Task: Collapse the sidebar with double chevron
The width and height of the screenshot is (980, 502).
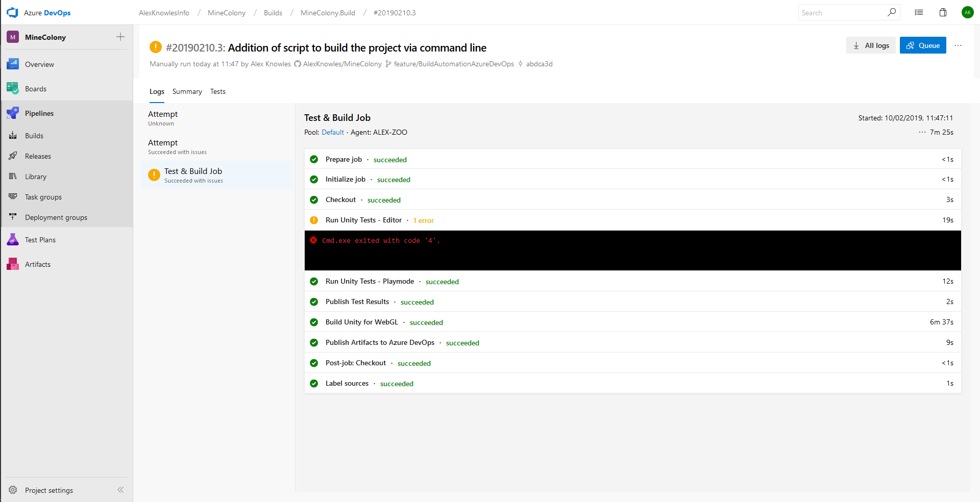Action: 120,490
